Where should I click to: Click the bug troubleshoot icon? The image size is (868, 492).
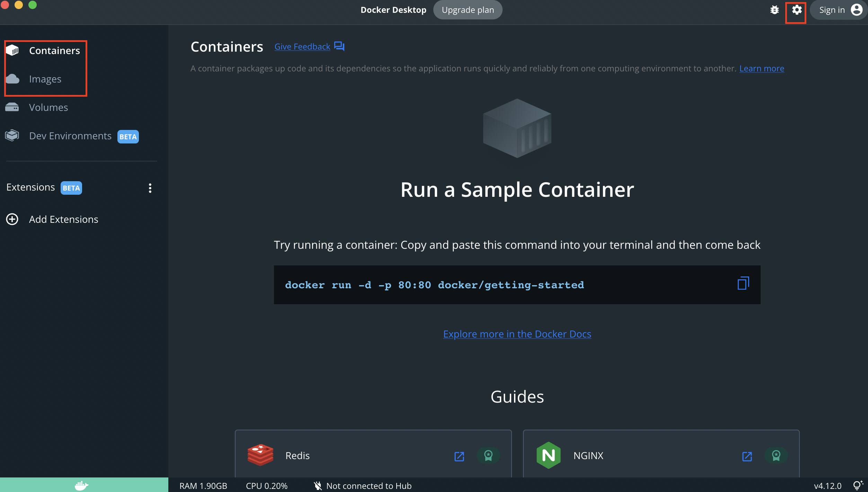tap(774, 10)
